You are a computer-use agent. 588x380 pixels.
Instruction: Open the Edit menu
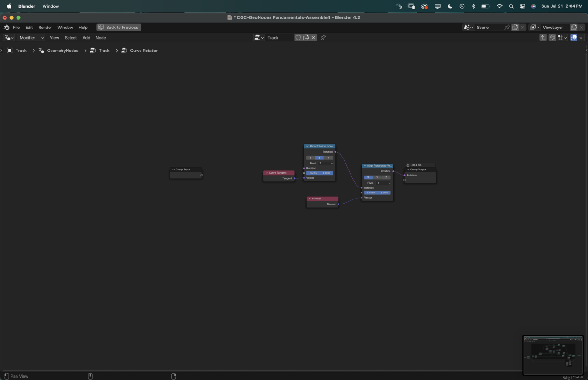pos(29,28)
